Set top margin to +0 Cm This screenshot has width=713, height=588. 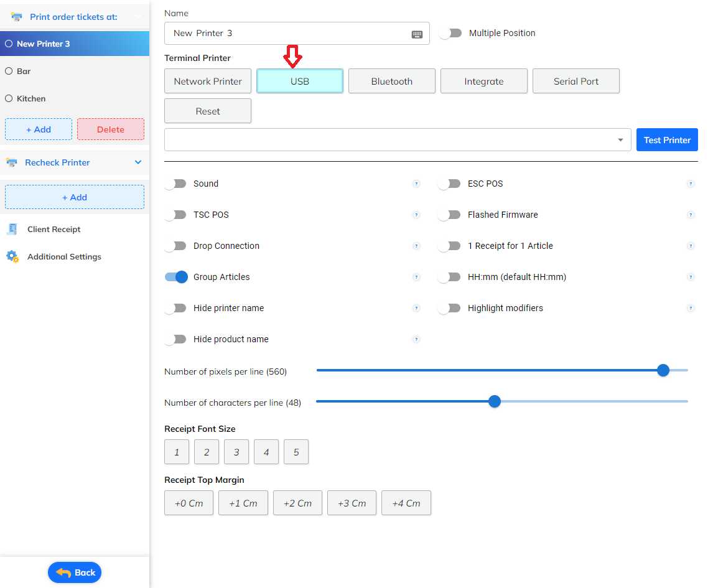189,503
